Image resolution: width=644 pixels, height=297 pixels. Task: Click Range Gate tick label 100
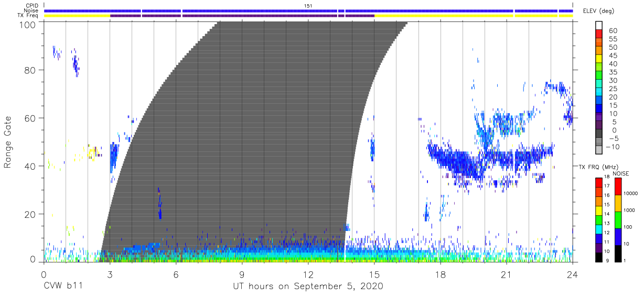[27, 25]
